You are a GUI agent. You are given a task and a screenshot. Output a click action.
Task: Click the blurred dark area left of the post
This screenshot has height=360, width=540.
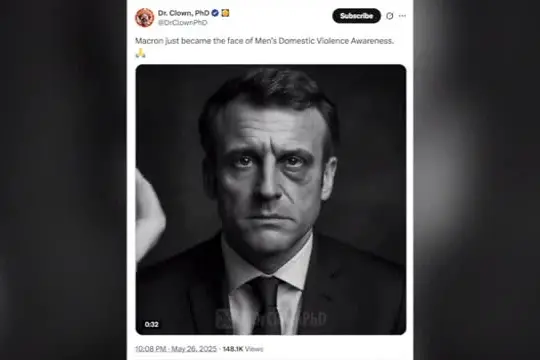(x=63, y=180)
